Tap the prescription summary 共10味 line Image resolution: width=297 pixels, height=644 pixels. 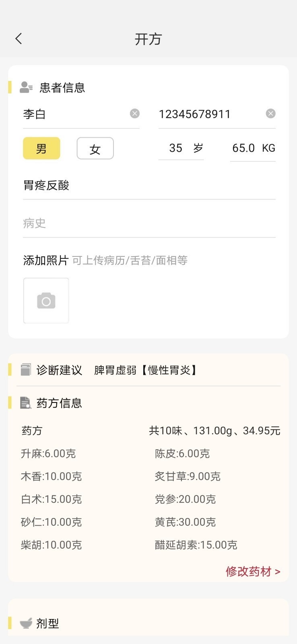pyautogui.click(x=214, y=431)
